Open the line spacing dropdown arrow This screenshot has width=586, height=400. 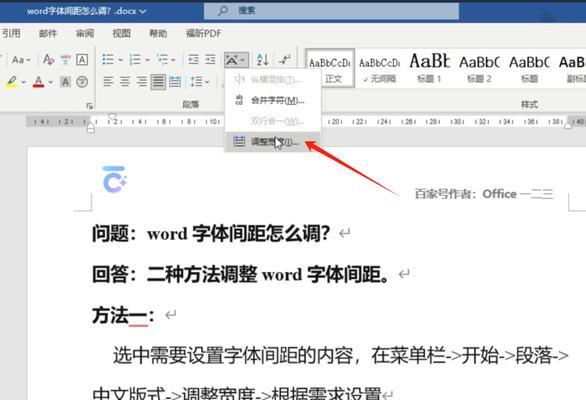click(207, 82)
